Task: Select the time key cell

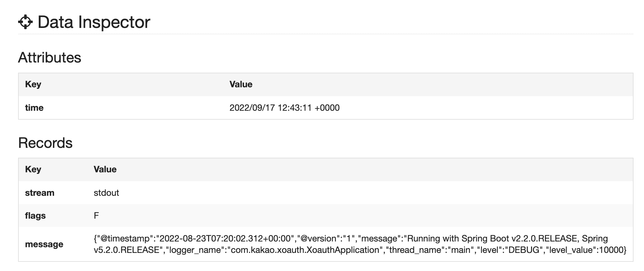Action: tap(34, 108)
